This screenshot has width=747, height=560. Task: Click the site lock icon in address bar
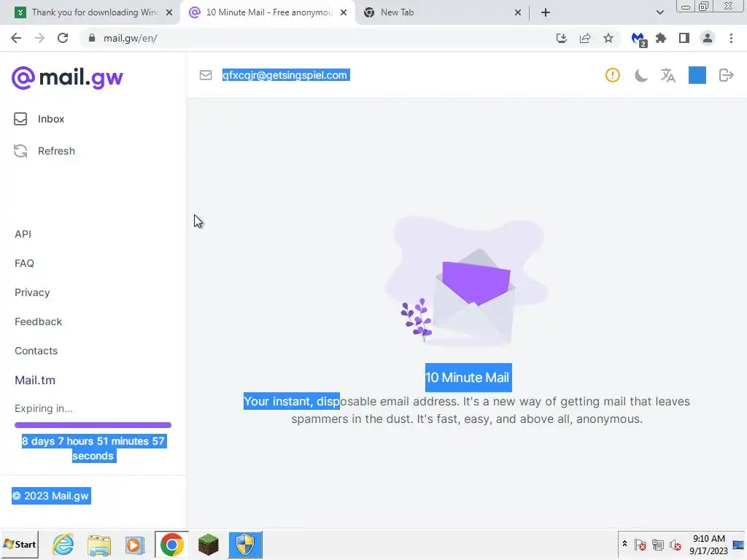[92, 38]
